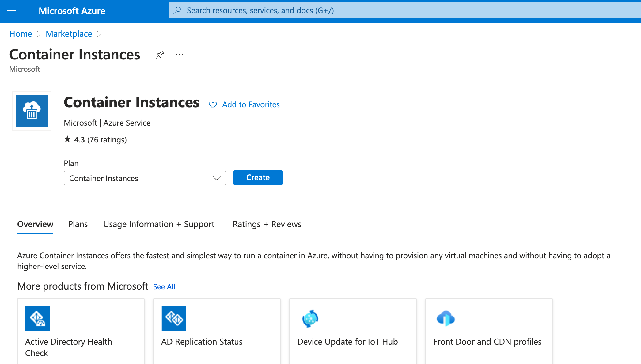Click the heart favorites icon
The width and height of the screenshot is (641, 364).
coord(213,105)
